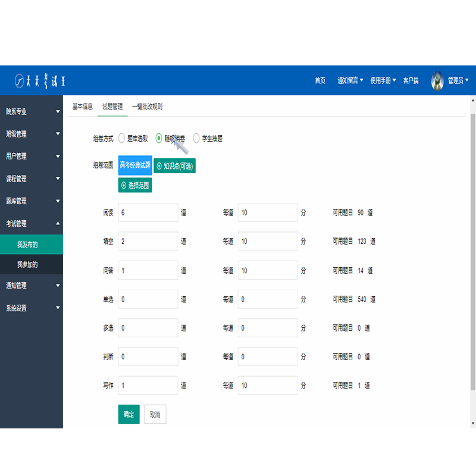Screen dimensions: 476x476
Task: Click 多选 score per question field
Action: pyautogui.click(x=268, y=328)
